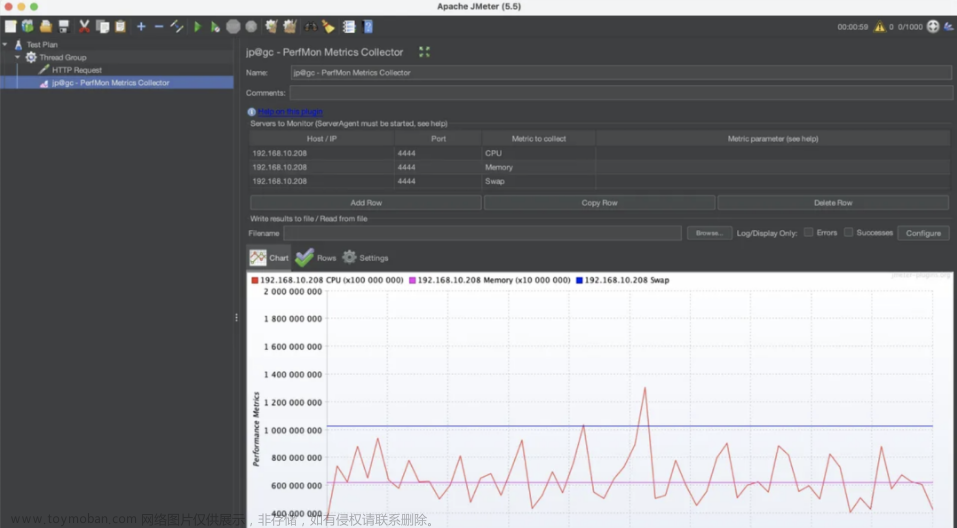This screenshot has height=528, width=957.
Task: Collapse the Thread Group tree node
Action: point(18,57)
